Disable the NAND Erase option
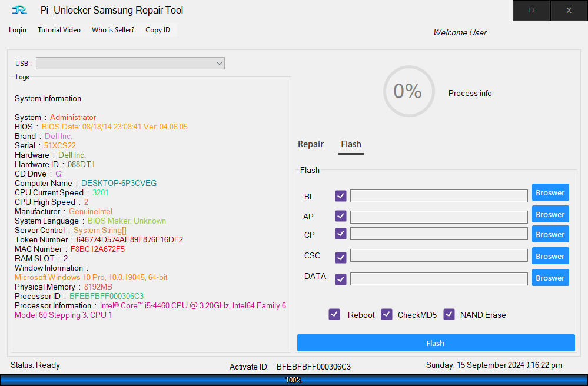588x386 pixels. click(x=449, y=314)
